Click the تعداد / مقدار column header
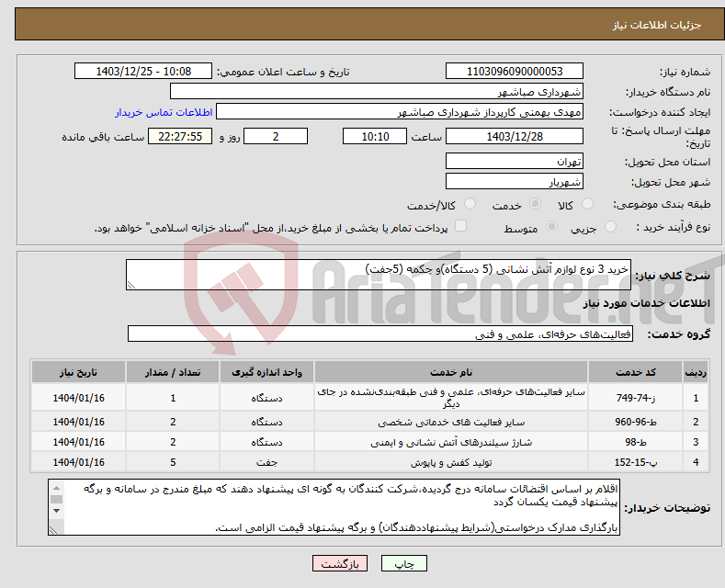The image size is (725, 588). point(173,372)
